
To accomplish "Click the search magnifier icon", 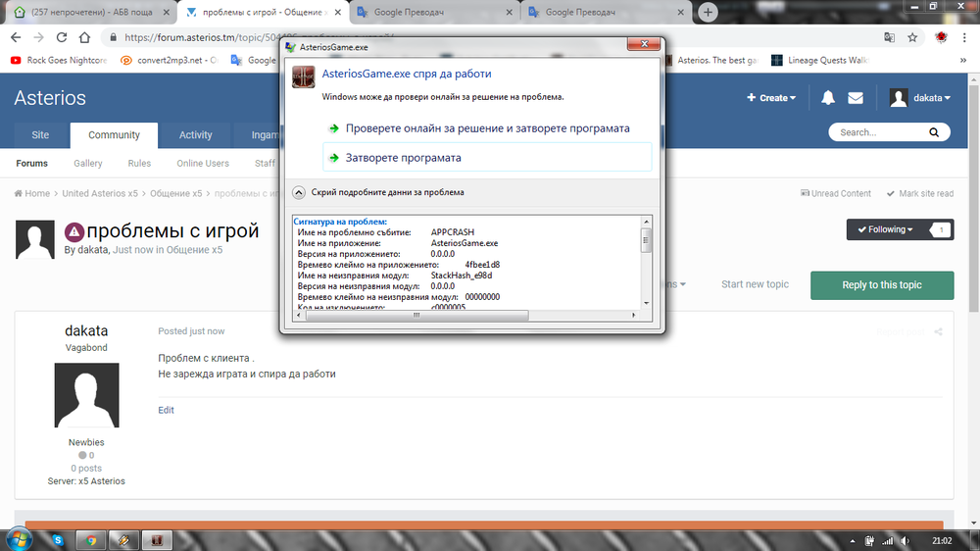I will click(x=935, y=132).
